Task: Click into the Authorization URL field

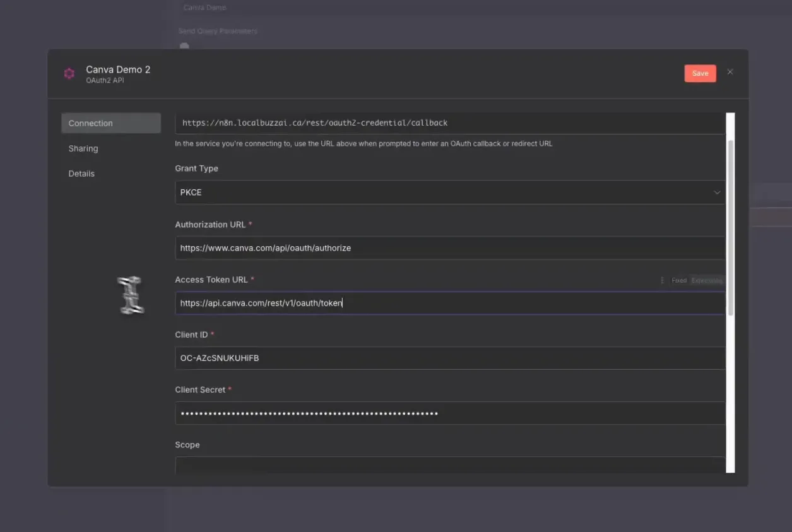Action: coord(450,248)
